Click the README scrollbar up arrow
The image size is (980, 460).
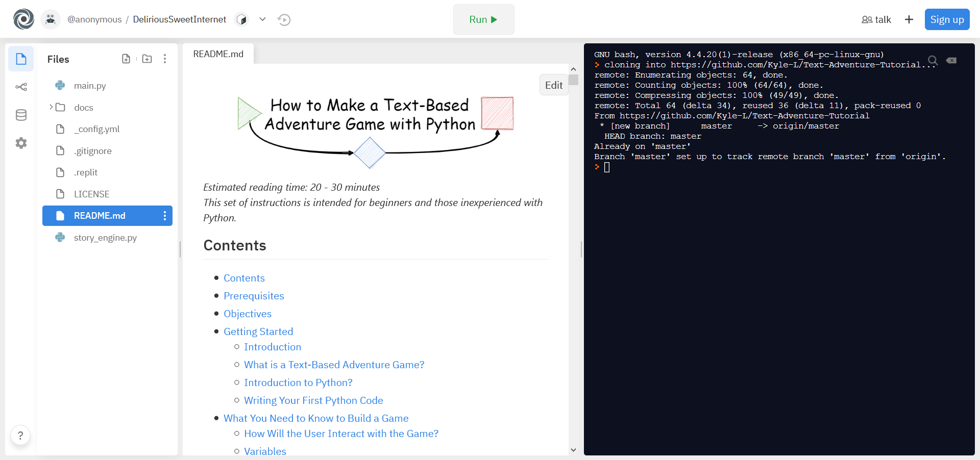(x=574, y=69)
